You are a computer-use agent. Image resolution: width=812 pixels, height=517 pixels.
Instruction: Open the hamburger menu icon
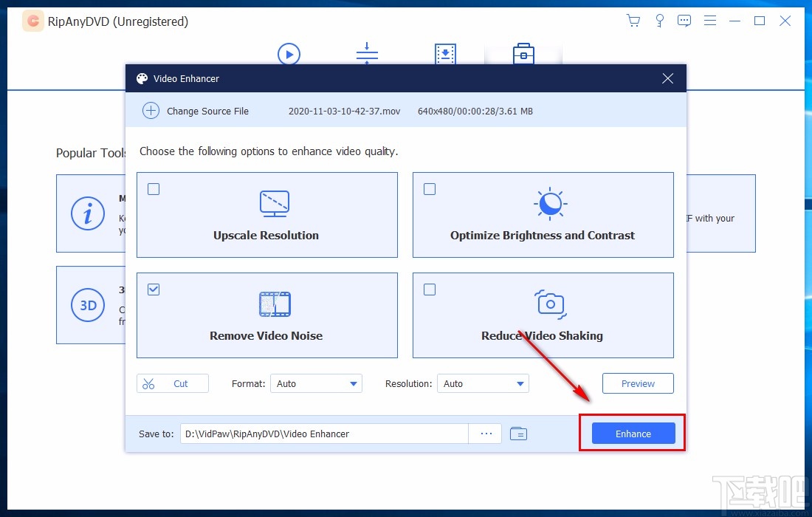click(x=710, y=21)
